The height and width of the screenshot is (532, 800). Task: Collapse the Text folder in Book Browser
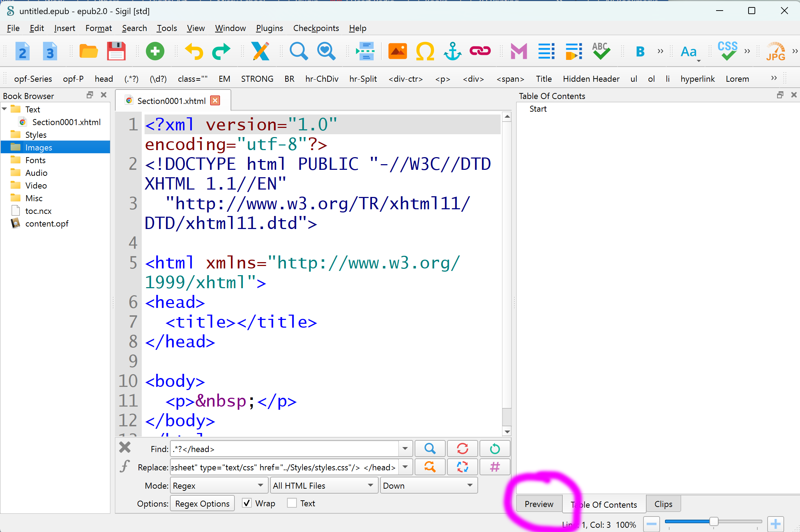tap(5, 109)
